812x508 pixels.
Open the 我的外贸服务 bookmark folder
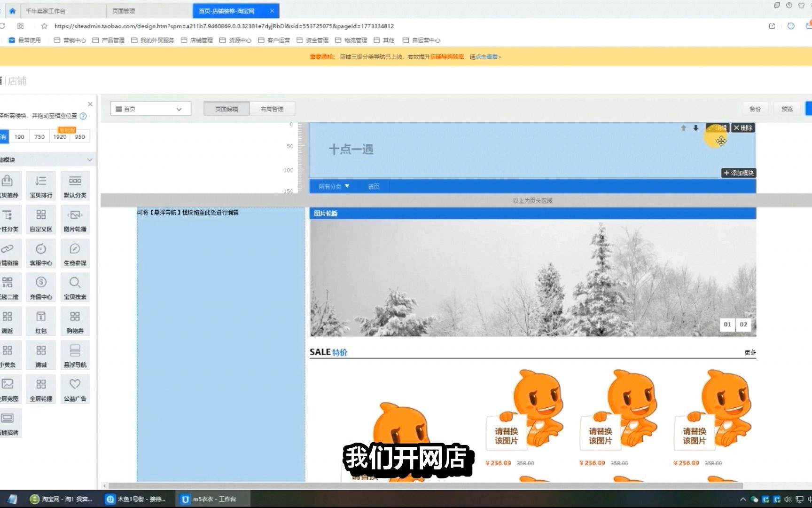(x=153, y=40)
